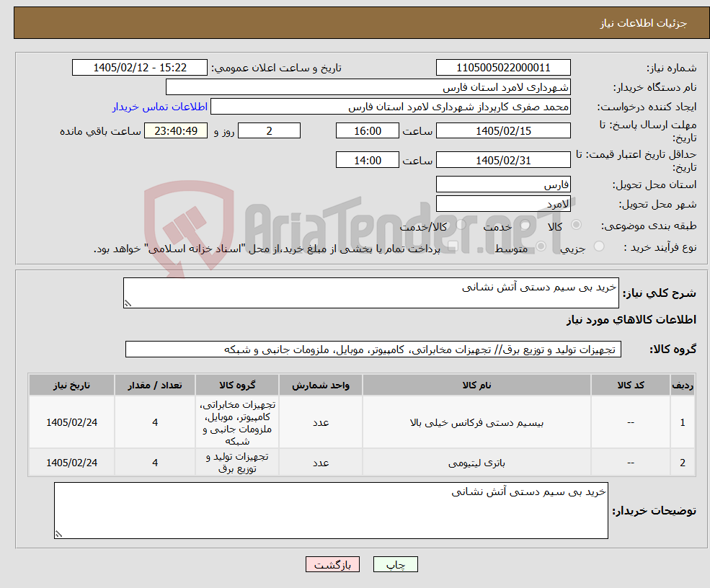This screenshot has width=710, height=588.
Task: Click the remaining time field 23:40:49
Action: click(x=176, y=131)
